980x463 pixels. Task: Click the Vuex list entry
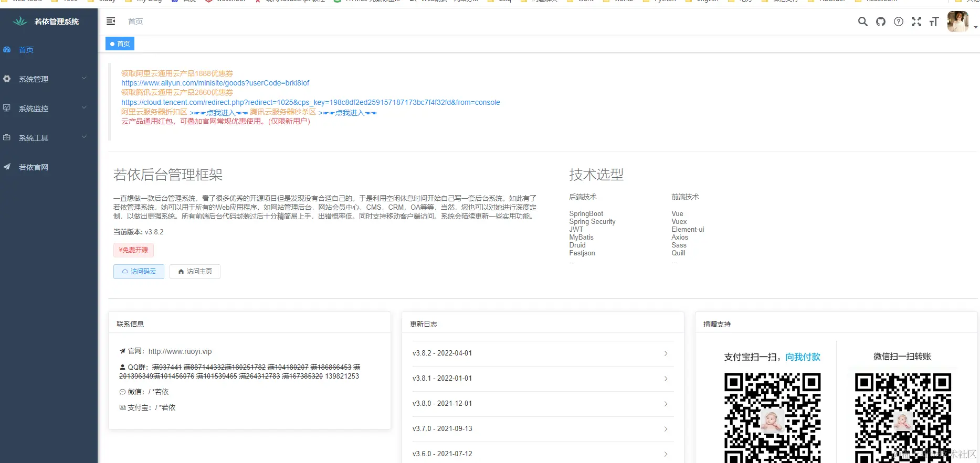(679, 221)
